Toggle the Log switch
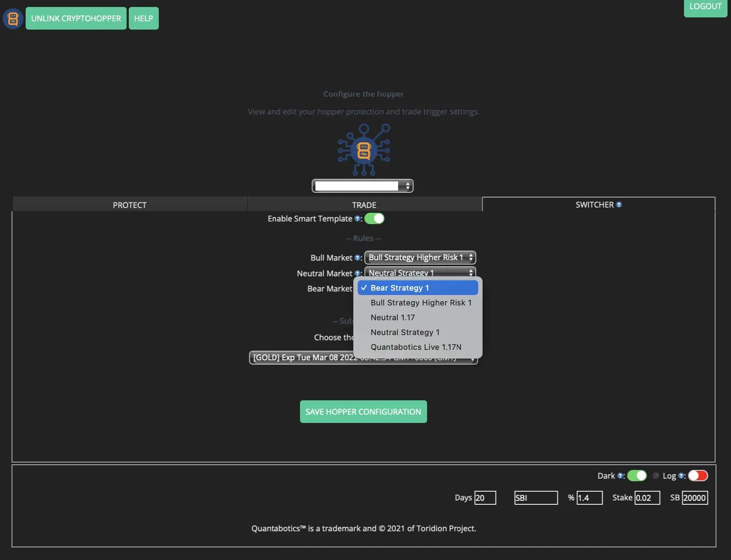 coord(698,476)
